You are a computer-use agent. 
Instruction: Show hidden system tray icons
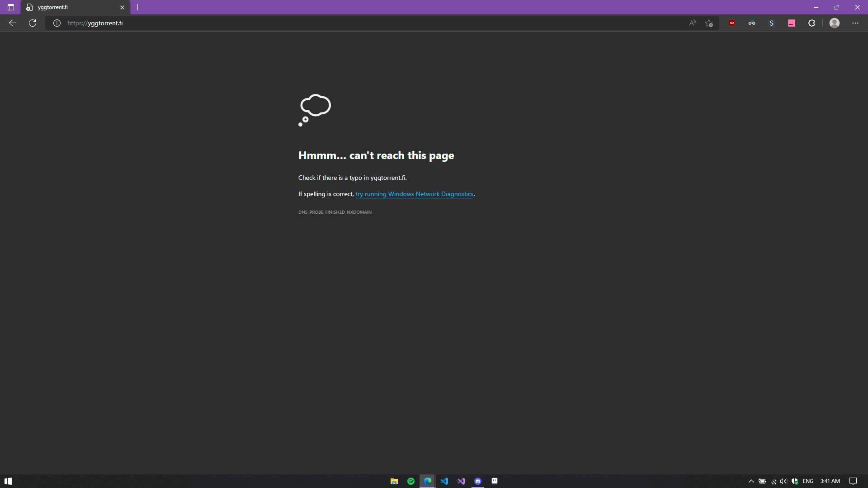click(751, 481)
